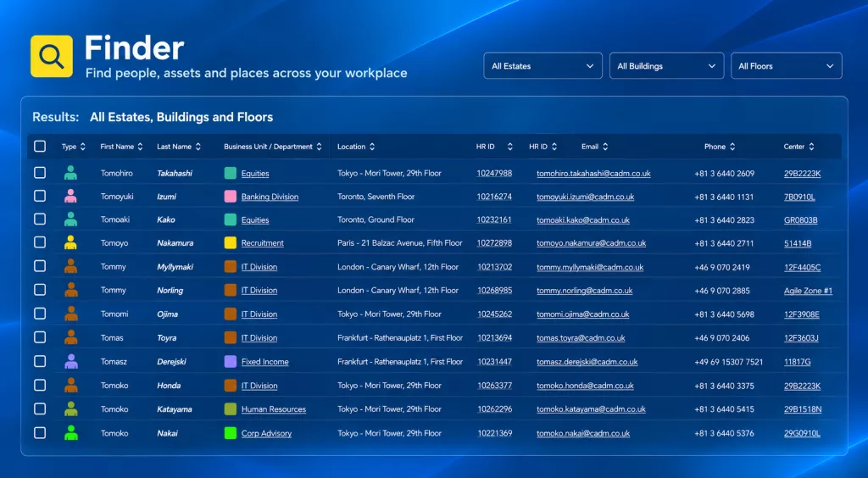Open the Banking Division link
868x478 pixels.
pyautogui.click(x=270, y=197)
